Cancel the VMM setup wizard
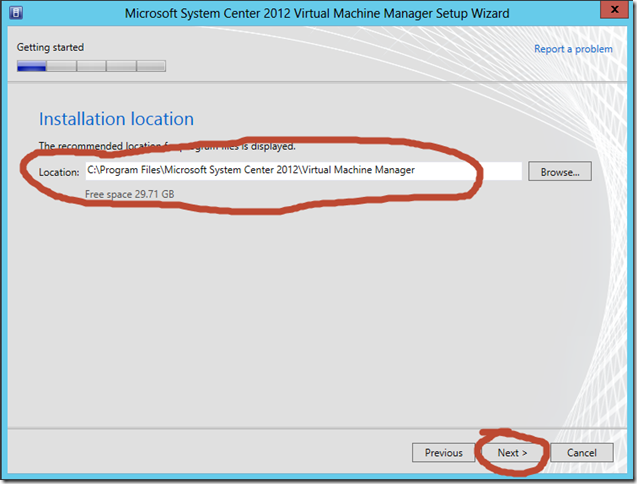Viewport: 637px width, 484px height. (x=582, y=453)
